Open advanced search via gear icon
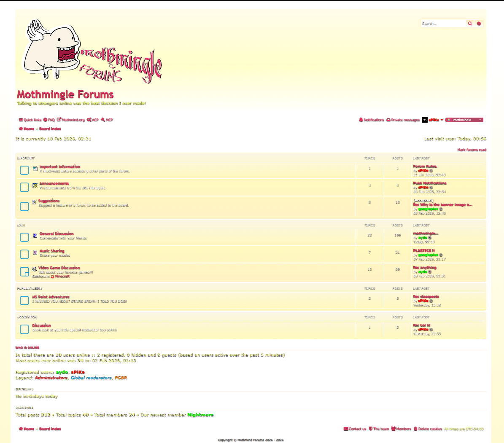The image size is (504, 443). pos(479,24)
